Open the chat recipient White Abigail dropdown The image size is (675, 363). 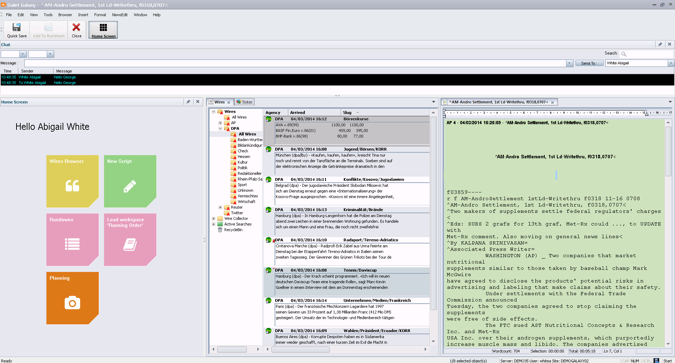pyautogui.click(x=670, y=63)
